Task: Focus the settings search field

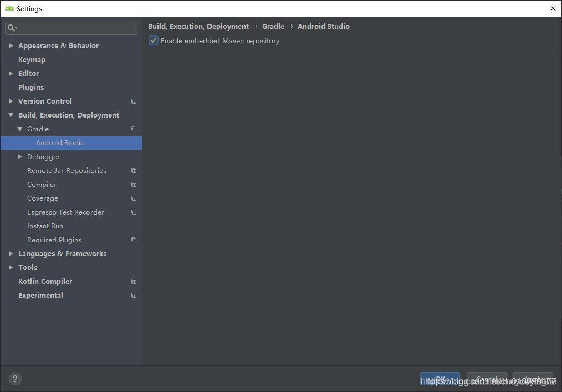Action: tap(71, 28)
